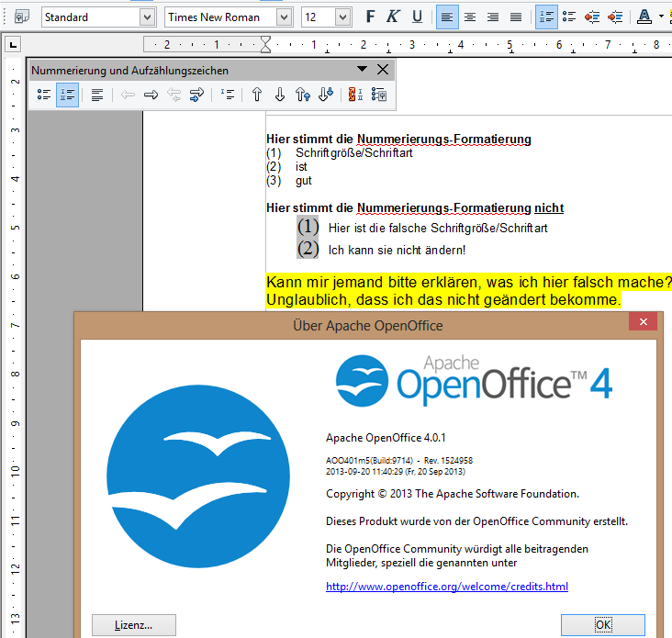672x638 pixels.
Task: Click the Lizenz... button
Action: coord(134,625)
